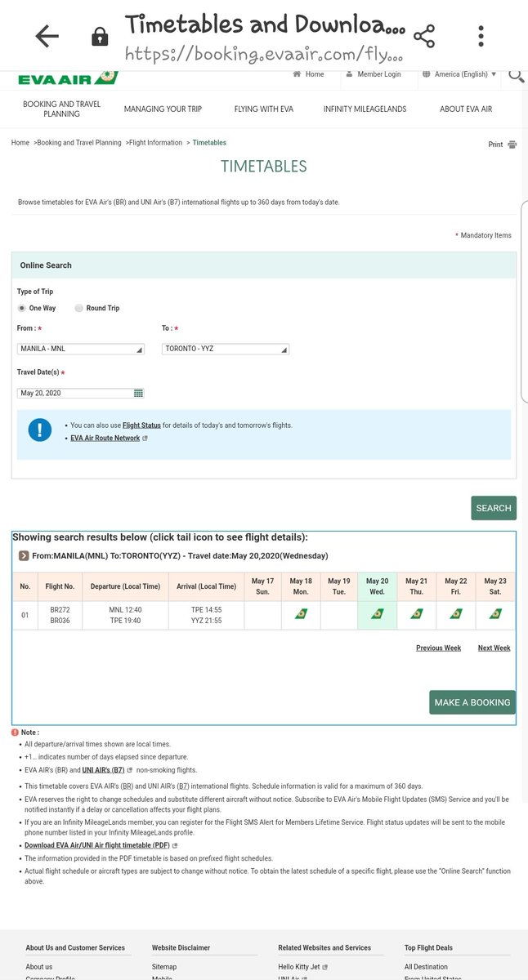This screenshot has height=980, width=528.
Task: Click flight number BR036
Action: (60, 621)
